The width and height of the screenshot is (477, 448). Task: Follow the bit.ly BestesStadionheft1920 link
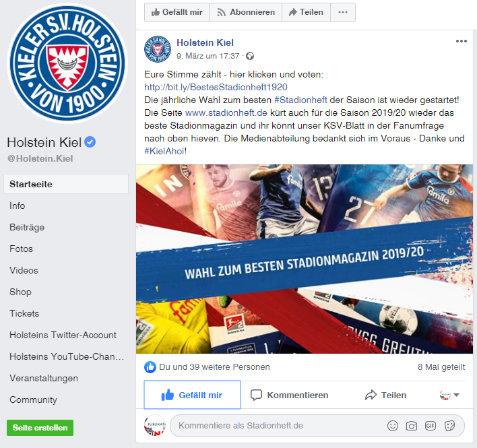tap(216, 88)
